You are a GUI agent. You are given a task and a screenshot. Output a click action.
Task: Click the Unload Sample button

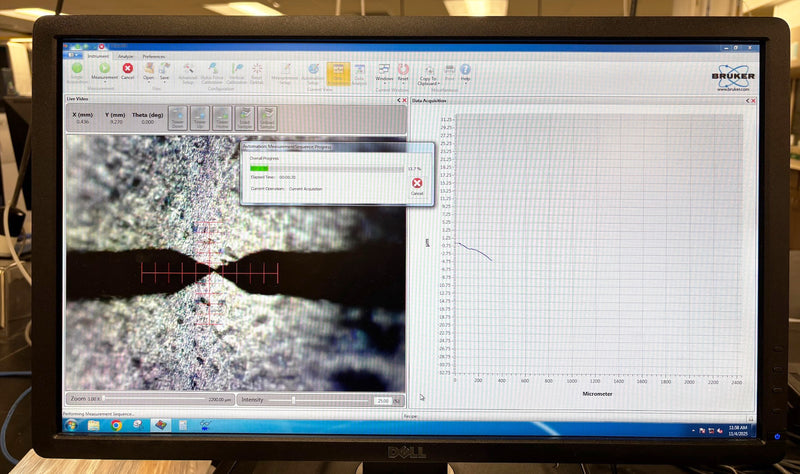pyautogui.click(x=267, y=118)
